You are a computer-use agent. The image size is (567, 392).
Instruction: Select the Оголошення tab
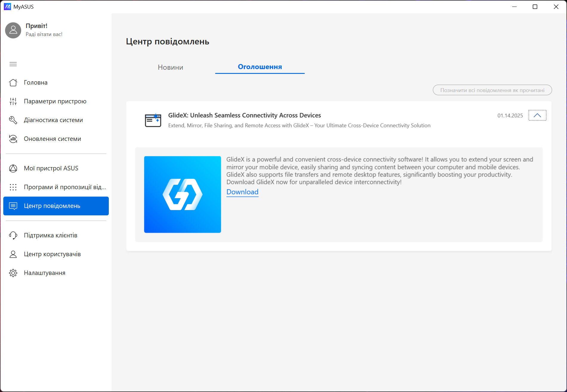point(260,67)
